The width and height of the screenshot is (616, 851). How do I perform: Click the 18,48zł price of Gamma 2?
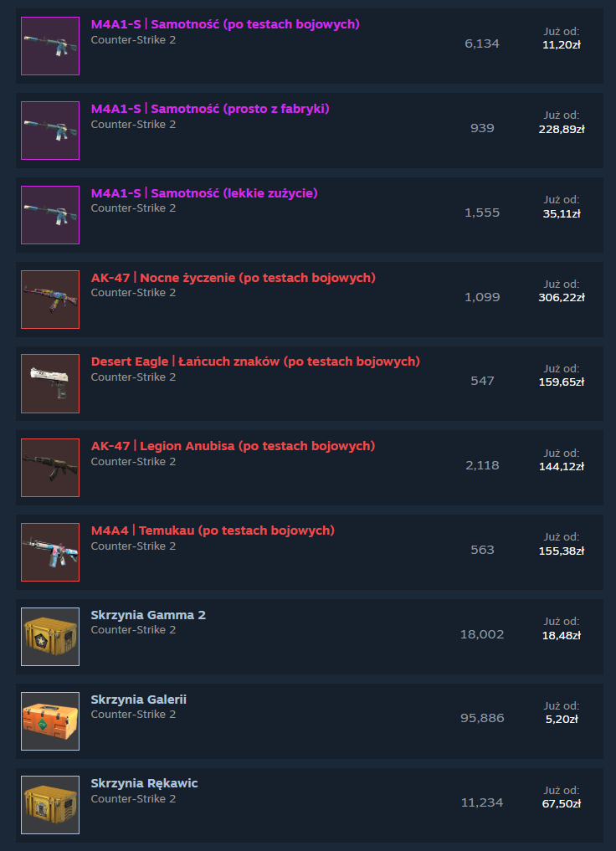pos(562,635)
